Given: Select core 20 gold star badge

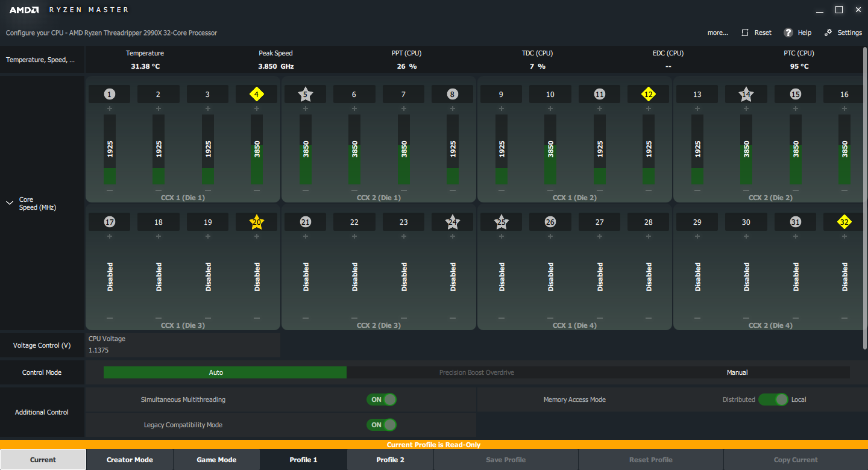Looking at the screenshot, I should pos(257,222).
